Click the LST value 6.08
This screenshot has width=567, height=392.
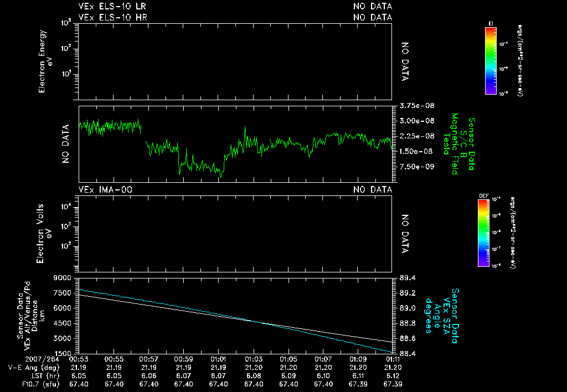(x=254, y=376)
